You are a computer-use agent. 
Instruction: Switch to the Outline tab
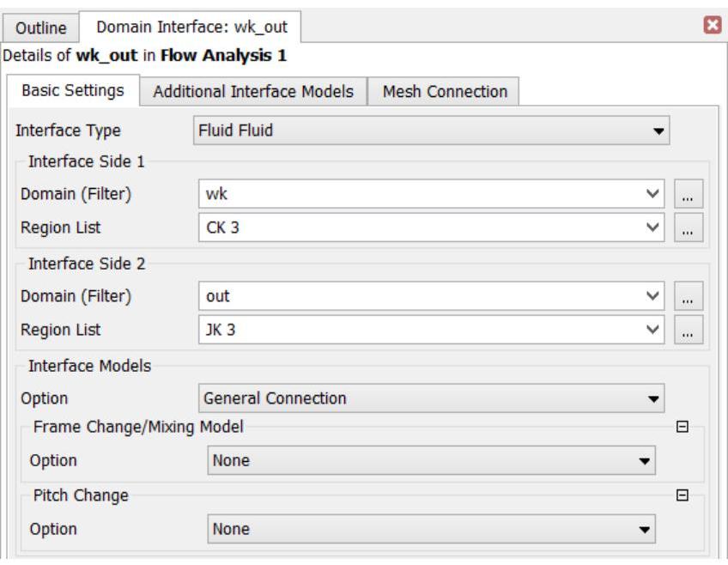(x=41, y=27)
